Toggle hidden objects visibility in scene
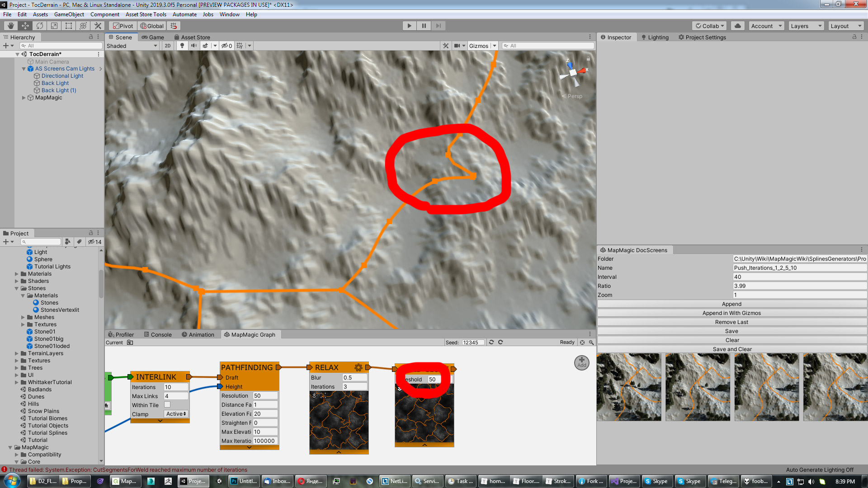The width and height of the screenshot is (868, 488). coord(227,46)
